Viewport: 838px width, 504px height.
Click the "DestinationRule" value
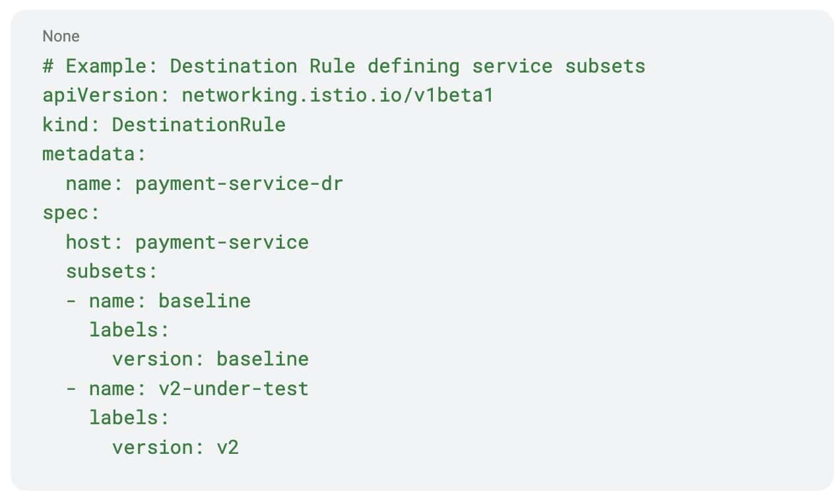click(x=199, y=125)
